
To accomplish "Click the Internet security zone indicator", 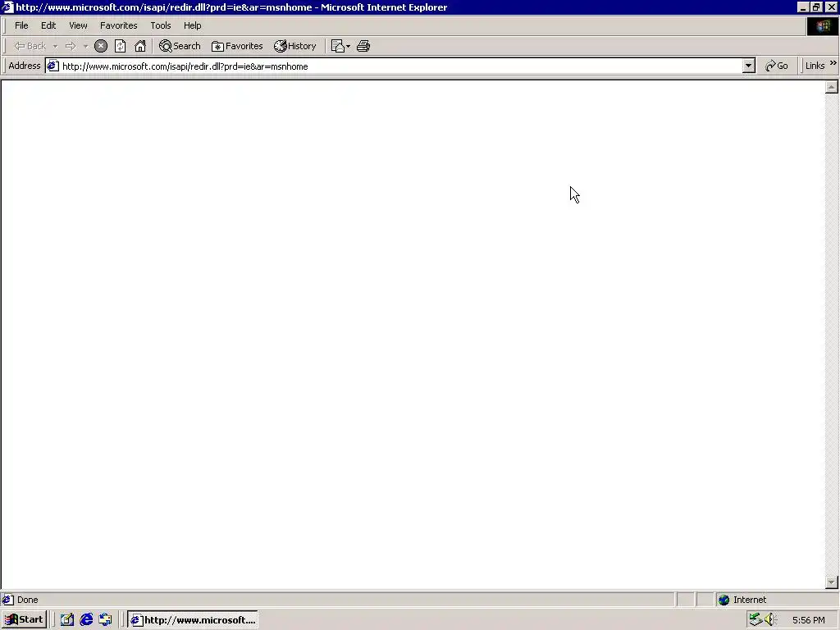I will (777, 600).
